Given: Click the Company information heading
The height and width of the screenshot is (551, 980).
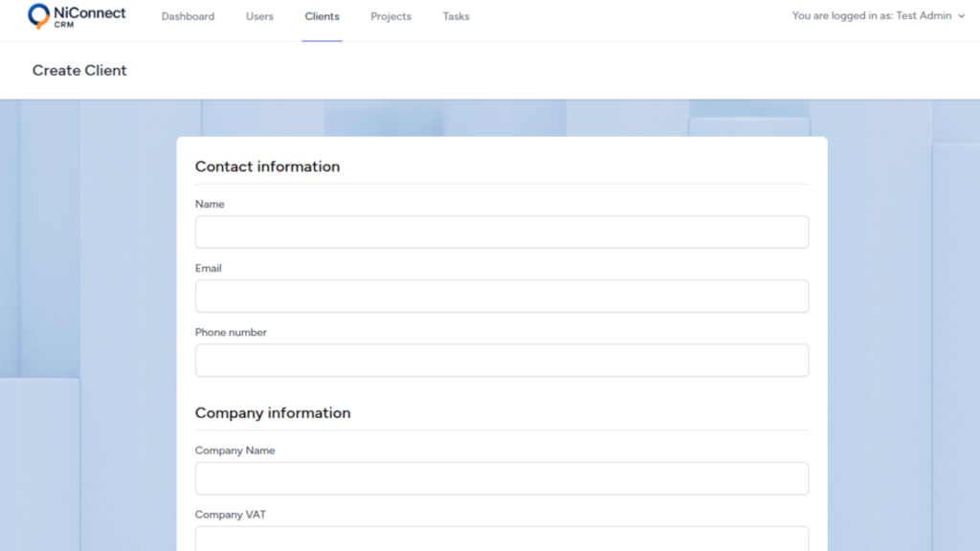Looking at the screenshot, I should [x=273, y=413].
